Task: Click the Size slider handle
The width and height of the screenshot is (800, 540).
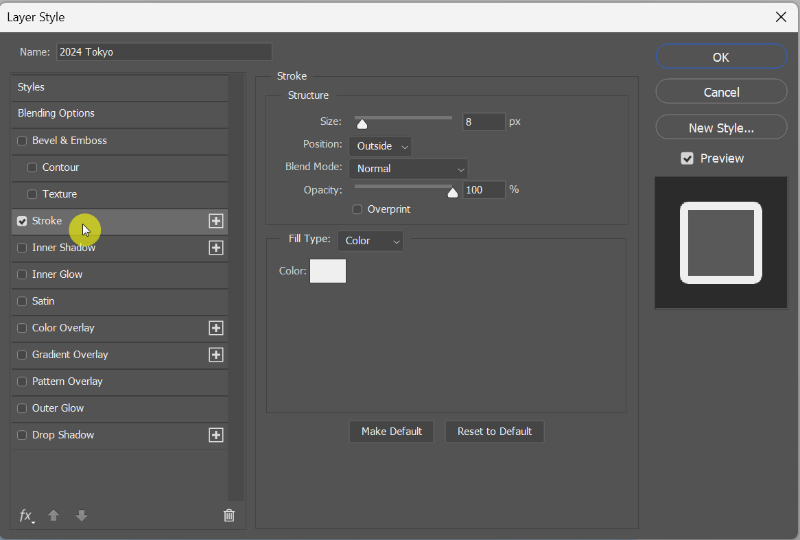Action: (x=362, y=124)
